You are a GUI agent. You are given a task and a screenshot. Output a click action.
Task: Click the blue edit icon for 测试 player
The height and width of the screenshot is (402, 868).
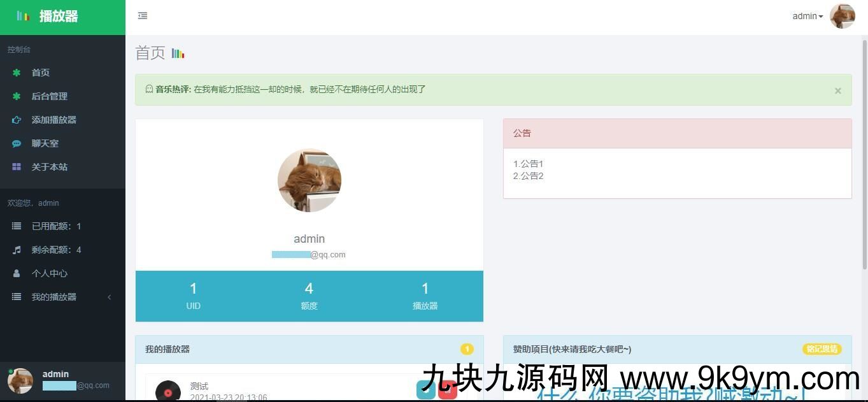point(426,390)
